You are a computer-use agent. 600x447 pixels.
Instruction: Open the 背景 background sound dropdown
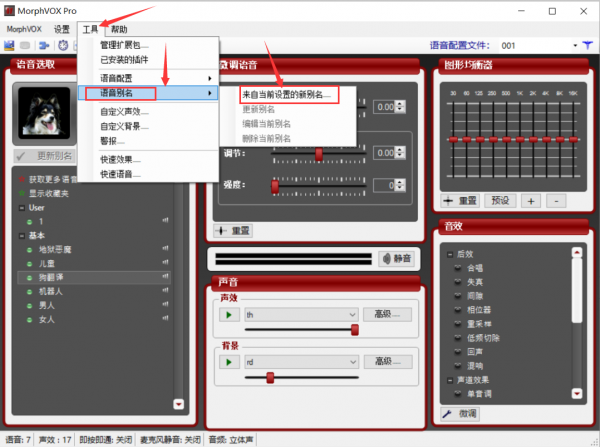(301, 362)
